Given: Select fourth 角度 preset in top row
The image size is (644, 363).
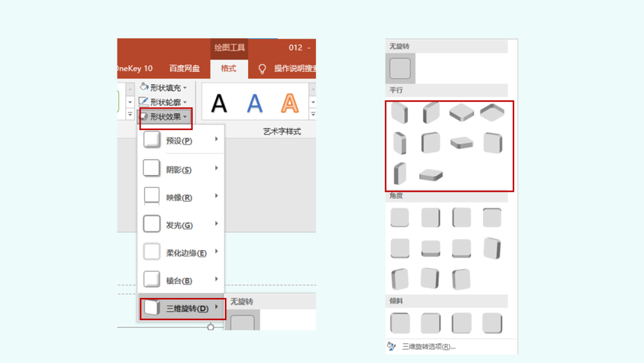Looking at the screenshot, I should coord(492,217).
